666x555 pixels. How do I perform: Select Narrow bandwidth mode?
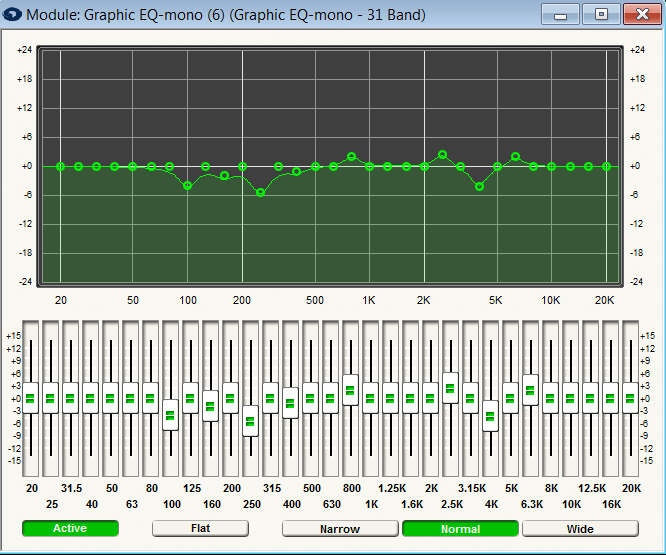click(x=340, y=529)
